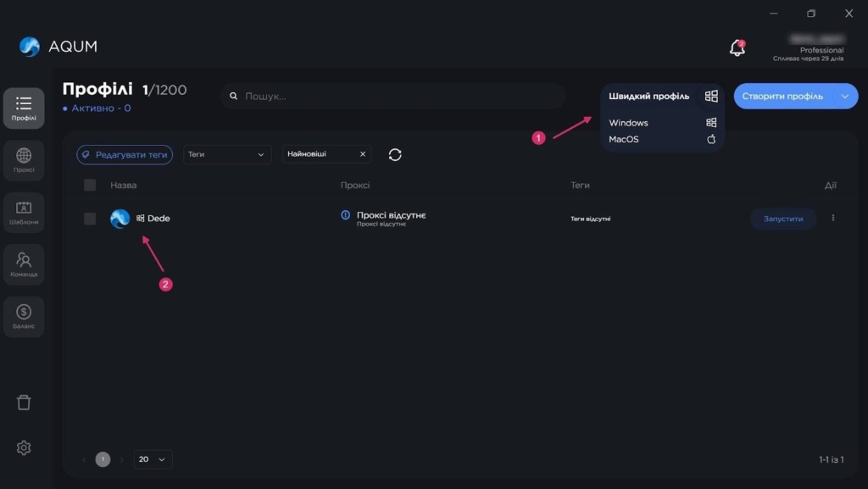
Task: Open three-dot actions menu for Dede
Action: coord(832,219)
